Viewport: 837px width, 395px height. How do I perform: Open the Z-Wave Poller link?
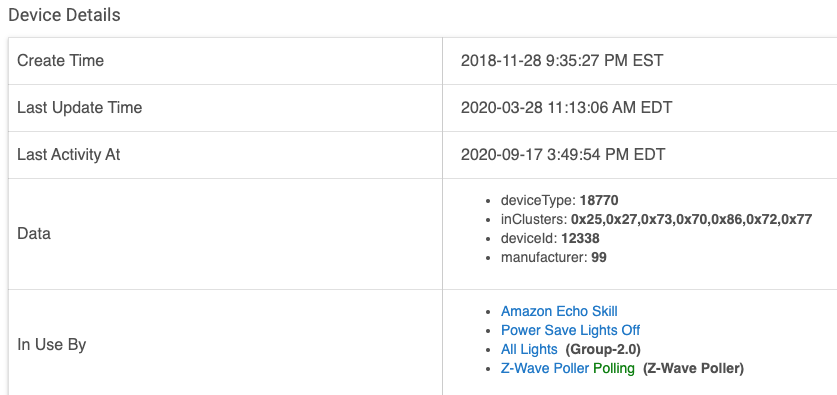pos(544,368)
